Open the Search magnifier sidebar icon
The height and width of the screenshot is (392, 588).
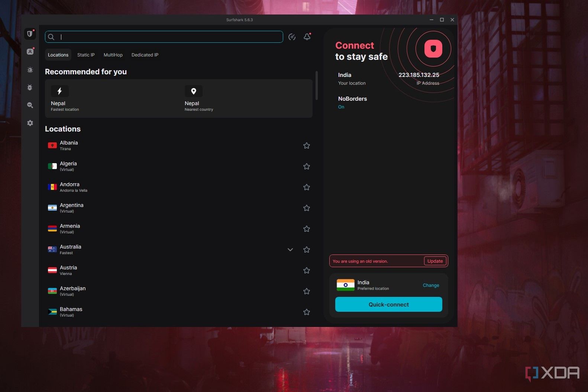pyautogui.click(x=30, y=105)
